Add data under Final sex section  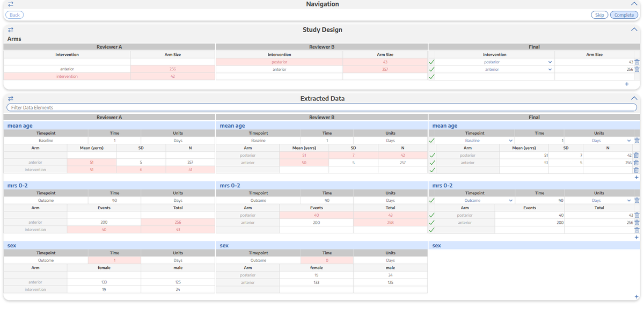pyautogui.click(x=637, y=297)
